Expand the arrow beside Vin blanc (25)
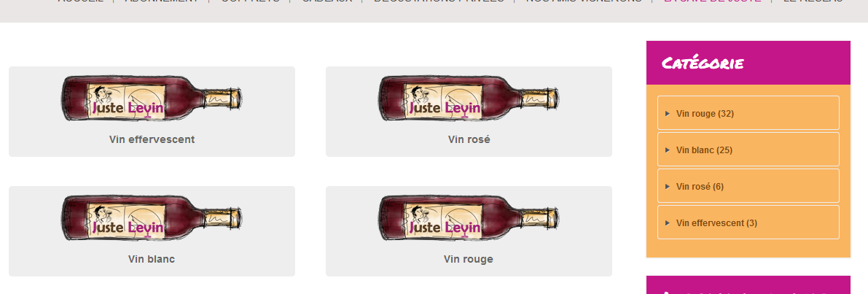This screenshot has width=868, height=294. pyautogui.click(x=668, y=150)
